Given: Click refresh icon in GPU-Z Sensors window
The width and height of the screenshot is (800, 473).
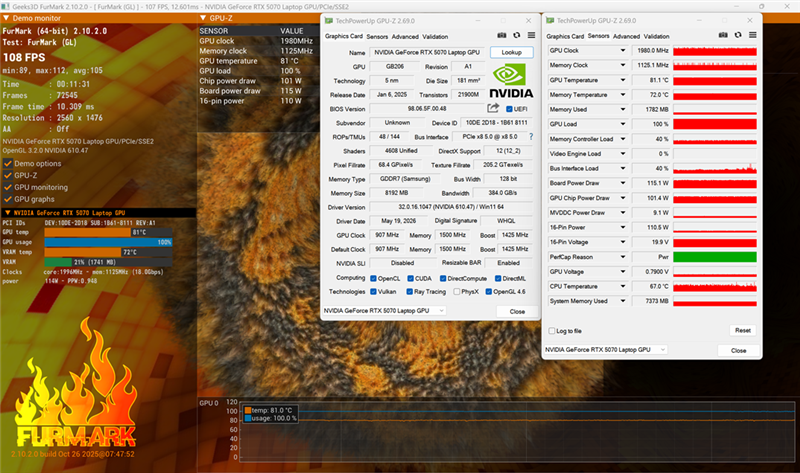Looking at the screenshot, I should (x=738, y=35).
